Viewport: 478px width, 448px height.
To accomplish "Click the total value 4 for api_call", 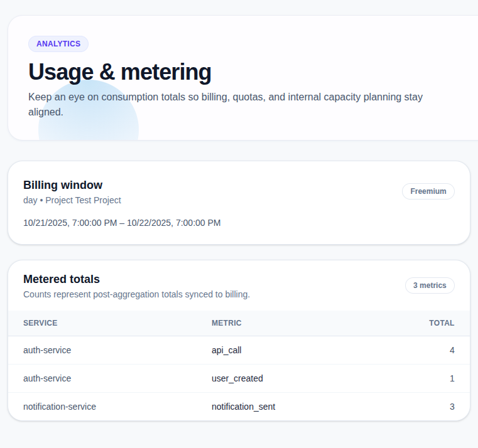I will click(x=452, y=350).
